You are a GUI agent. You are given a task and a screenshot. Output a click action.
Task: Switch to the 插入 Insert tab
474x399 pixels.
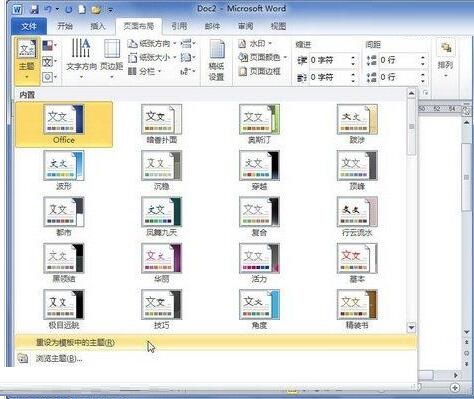(98, 26)
